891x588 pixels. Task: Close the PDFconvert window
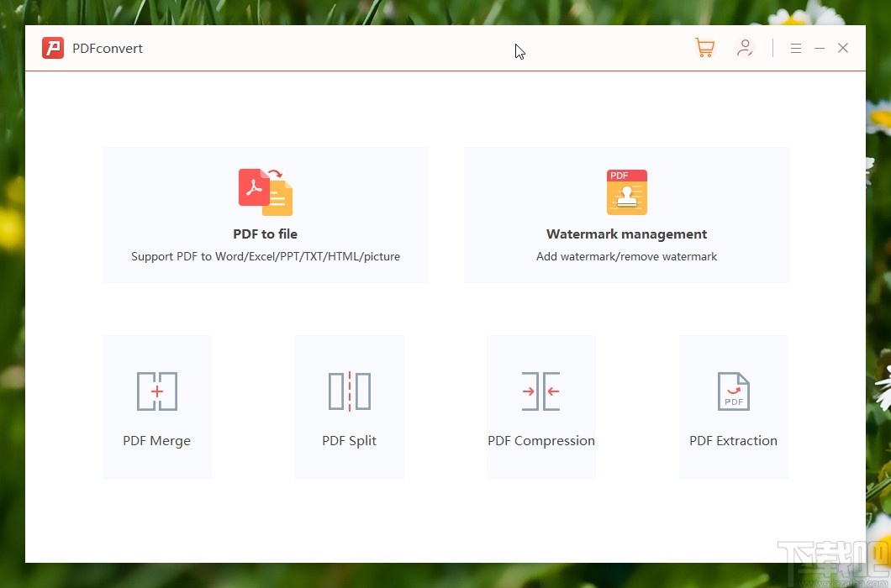tap(843, 48)
